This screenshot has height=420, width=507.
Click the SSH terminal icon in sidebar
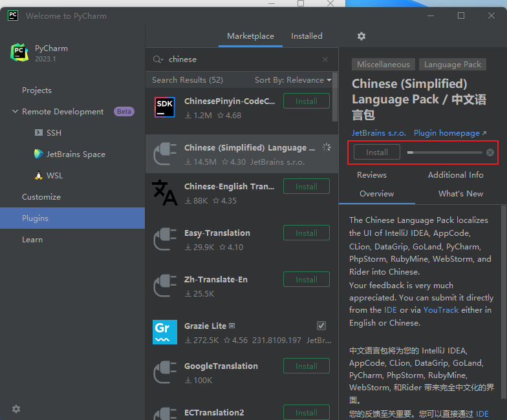coord(39,132)
